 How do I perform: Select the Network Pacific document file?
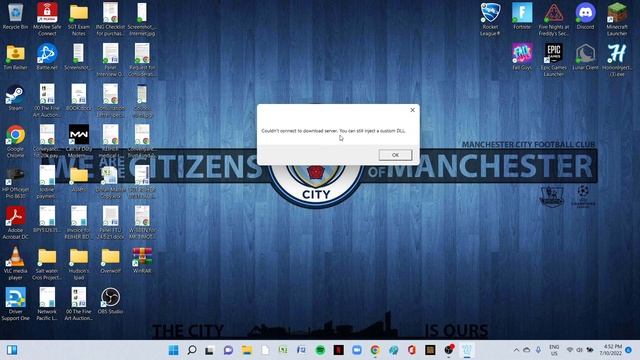pos(47,304)
